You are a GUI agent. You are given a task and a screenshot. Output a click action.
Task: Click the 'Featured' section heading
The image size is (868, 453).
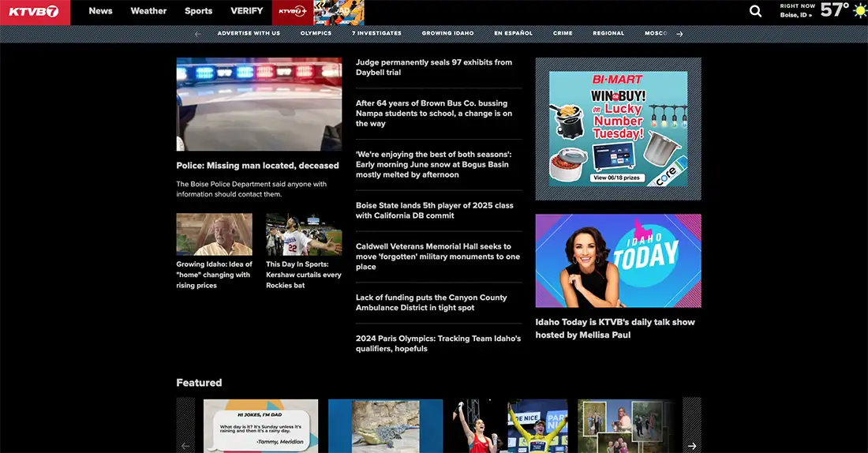200,383
